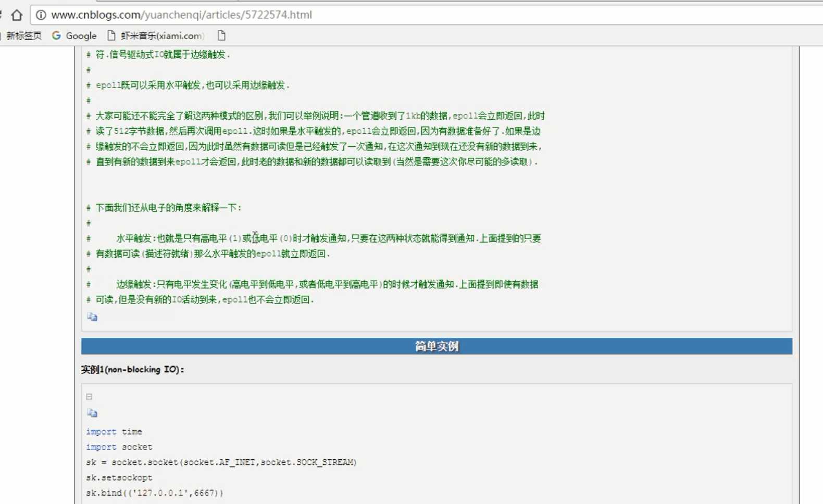
Task: Click the browser Home icon
Action: (x=17, y=15)
